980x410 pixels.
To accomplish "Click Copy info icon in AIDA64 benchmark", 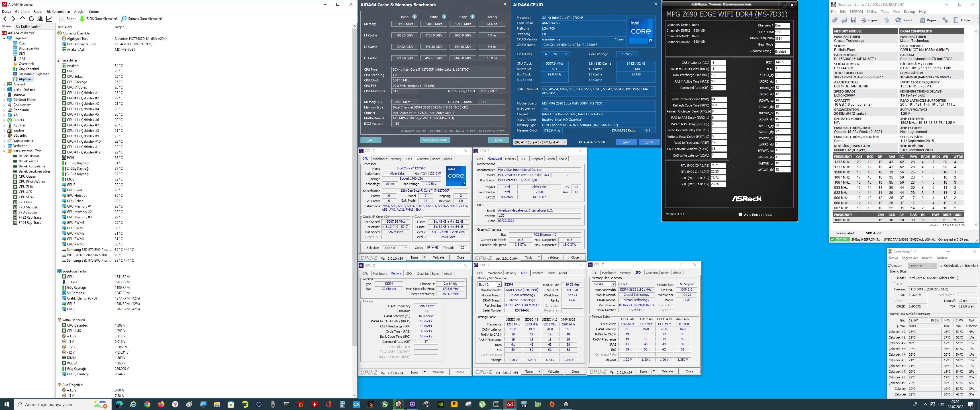I will point(473,17).
